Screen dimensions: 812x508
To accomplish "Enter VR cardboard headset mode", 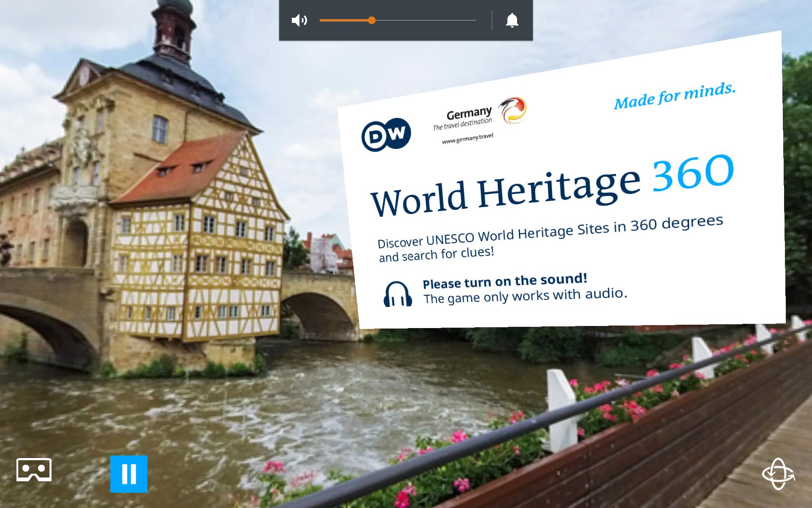I will 34,469.
